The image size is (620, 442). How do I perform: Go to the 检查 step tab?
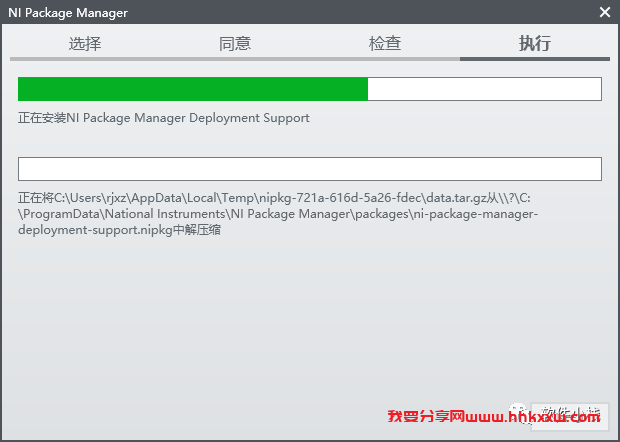tap(385, 43)
